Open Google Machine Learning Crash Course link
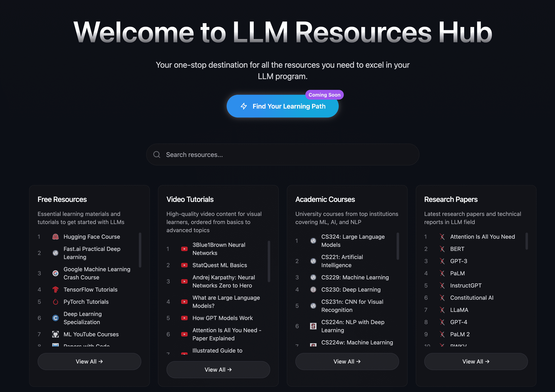The image size is (555, 392). coord(97,273)
